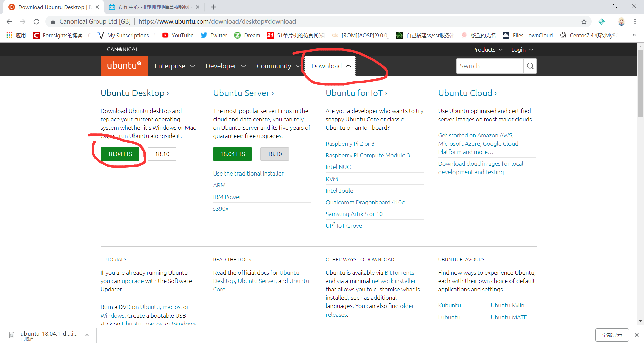Click the Canonical header logo
The image size is (644, 345).
coord(122,49)
